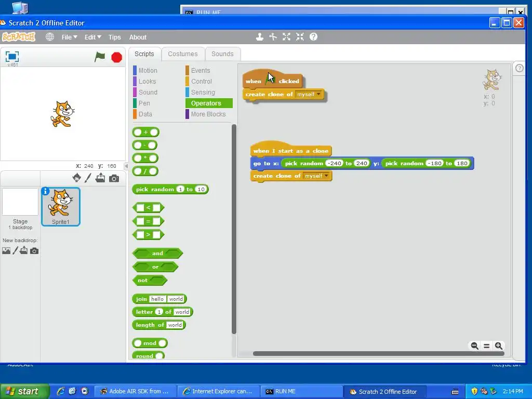
Task: Click the -240 field in go to block
Action: tap(334, 163)
